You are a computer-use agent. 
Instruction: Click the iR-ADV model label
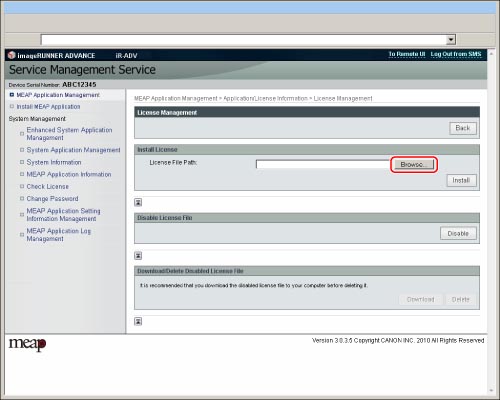127,56
